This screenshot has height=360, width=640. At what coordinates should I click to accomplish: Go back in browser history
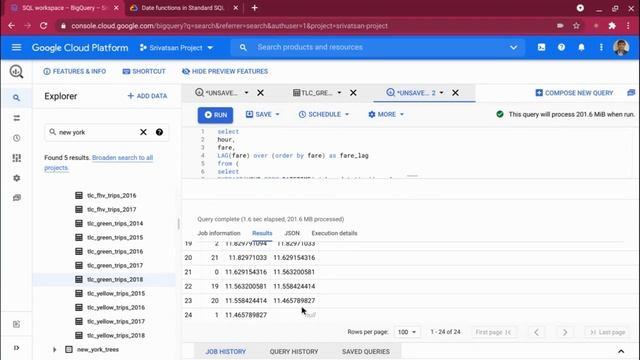[x=11, y=26]
